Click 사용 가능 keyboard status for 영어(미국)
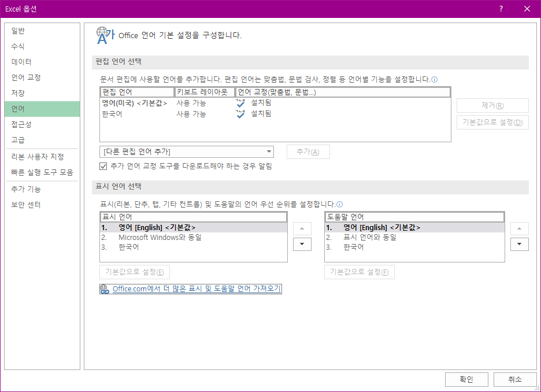The width and height of the screenshot is (541, 392). pyautogui.click(x=191, y=103)
